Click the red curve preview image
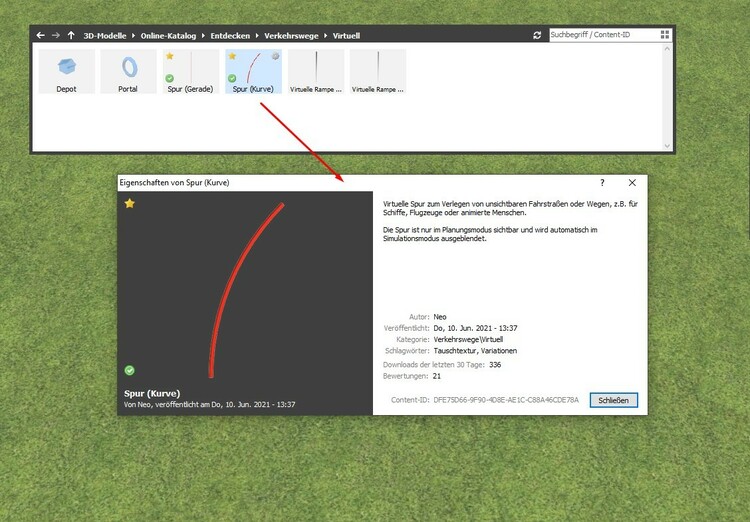This screenshot has height=522, width=750. click(246, 290)
